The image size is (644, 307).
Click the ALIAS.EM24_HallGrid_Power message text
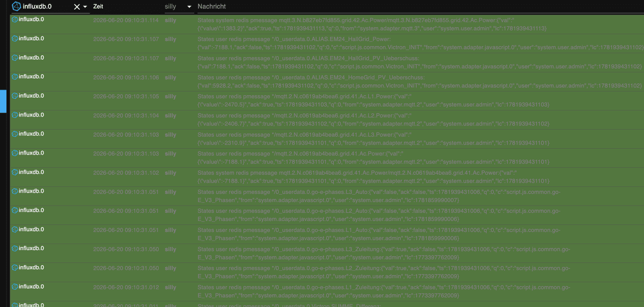tap(421, 43)
